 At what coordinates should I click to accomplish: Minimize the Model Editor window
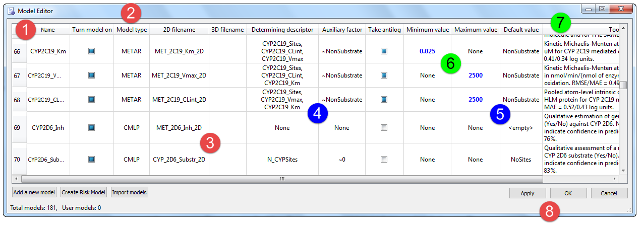(x=589, y=9)
